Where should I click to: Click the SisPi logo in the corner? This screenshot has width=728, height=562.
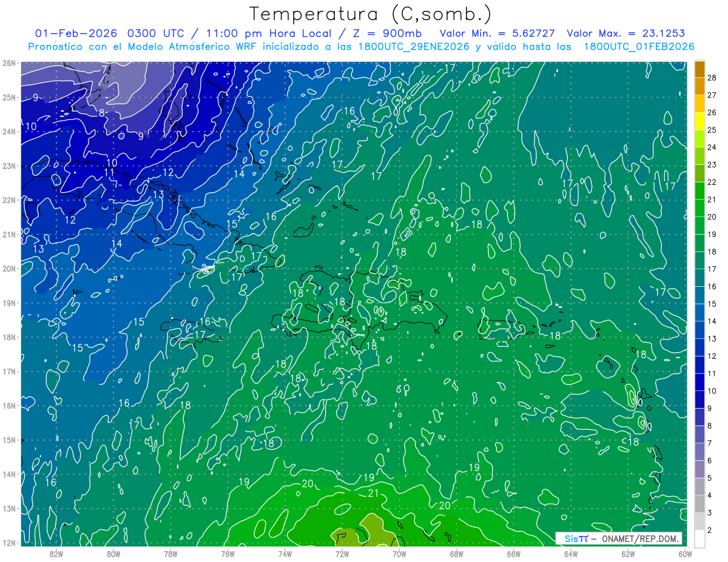pos(576,538)
